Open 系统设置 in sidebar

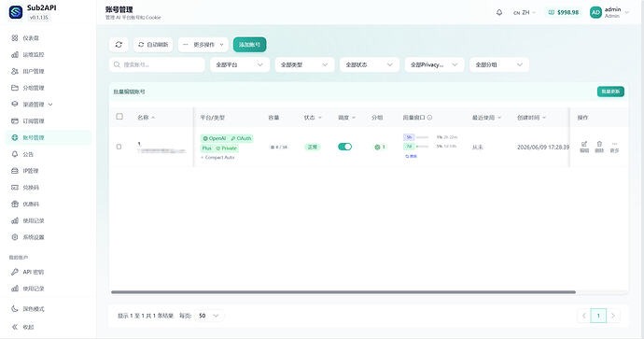49,237
